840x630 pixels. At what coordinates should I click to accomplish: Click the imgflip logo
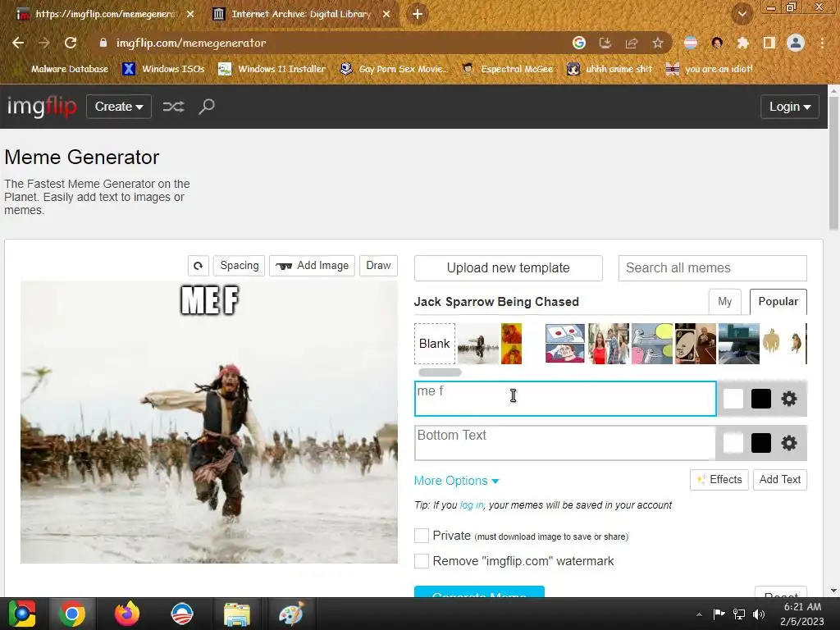[x=42, y=106]
